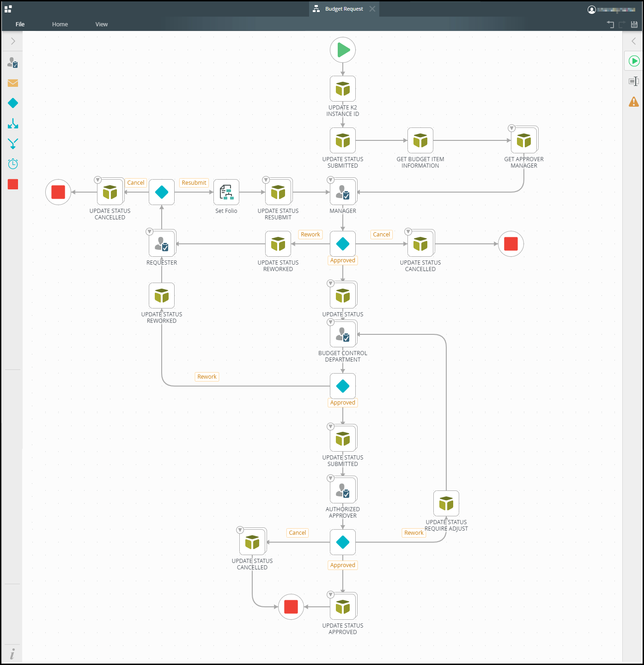Switch to the Budget Request tab
Image resolution: width=644 pixels, height=665 pixels.
pos(344,9)
